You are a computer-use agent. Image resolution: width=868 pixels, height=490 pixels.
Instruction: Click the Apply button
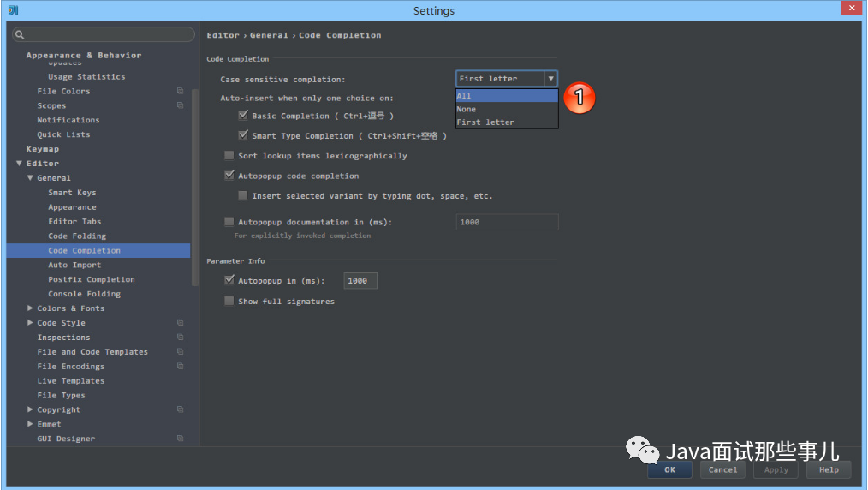tap(776, 469)
